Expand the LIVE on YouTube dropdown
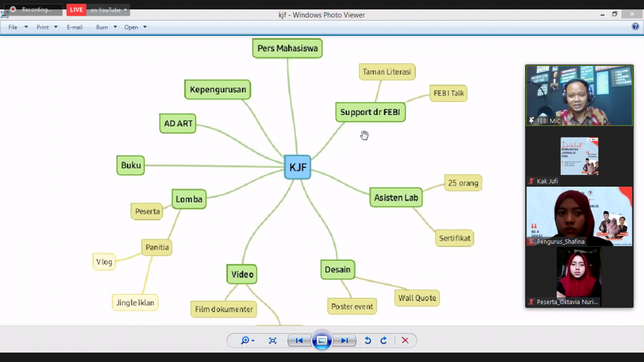 (x=109, y=10)
